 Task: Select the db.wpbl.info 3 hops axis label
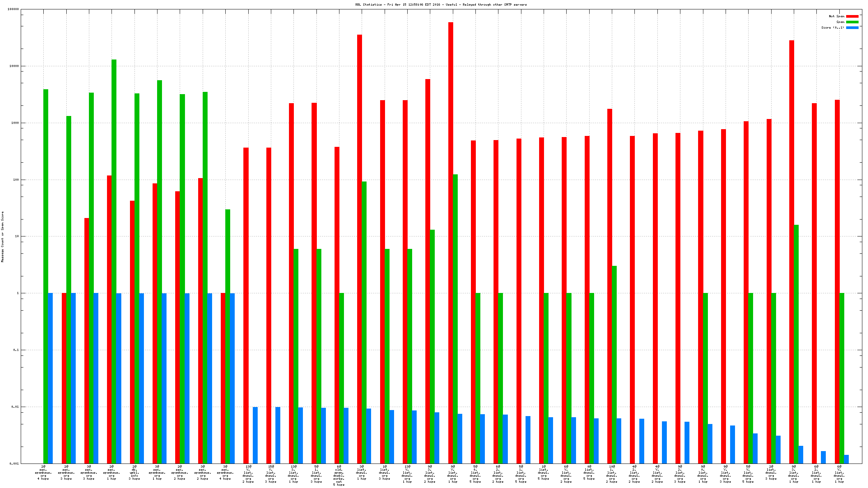click(134, 473)
